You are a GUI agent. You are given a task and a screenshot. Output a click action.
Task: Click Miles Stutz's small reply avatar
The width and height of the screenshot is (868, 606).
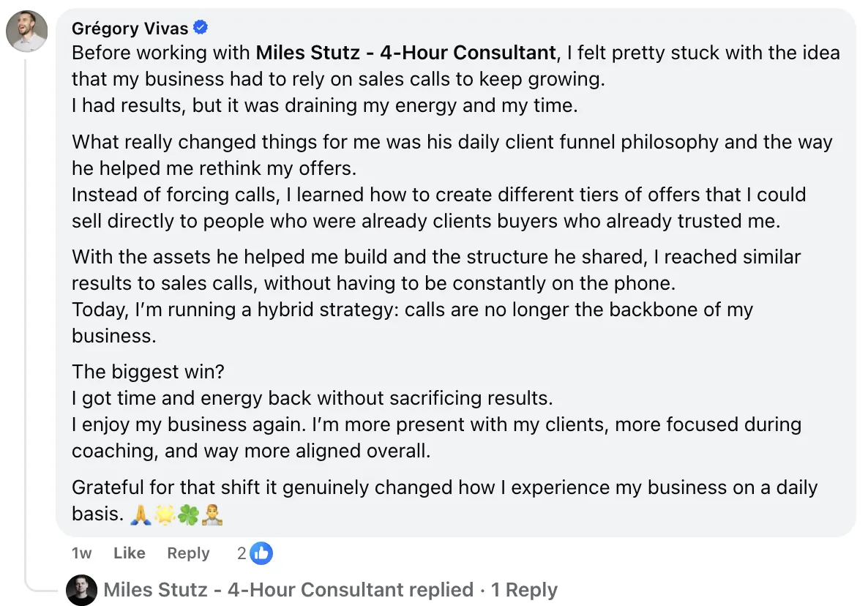(81, 590)
